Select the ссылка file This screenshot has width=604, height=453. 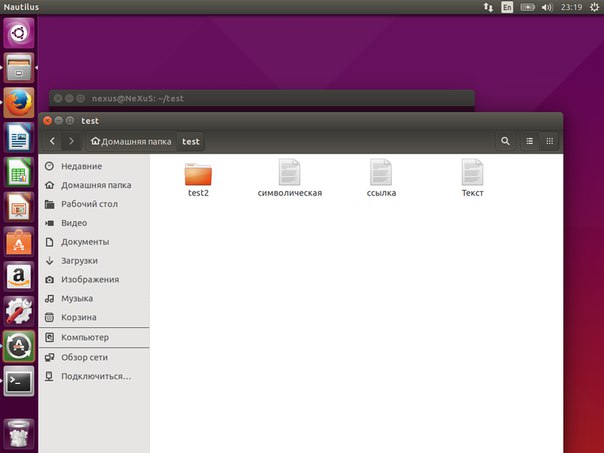(381, 179)
